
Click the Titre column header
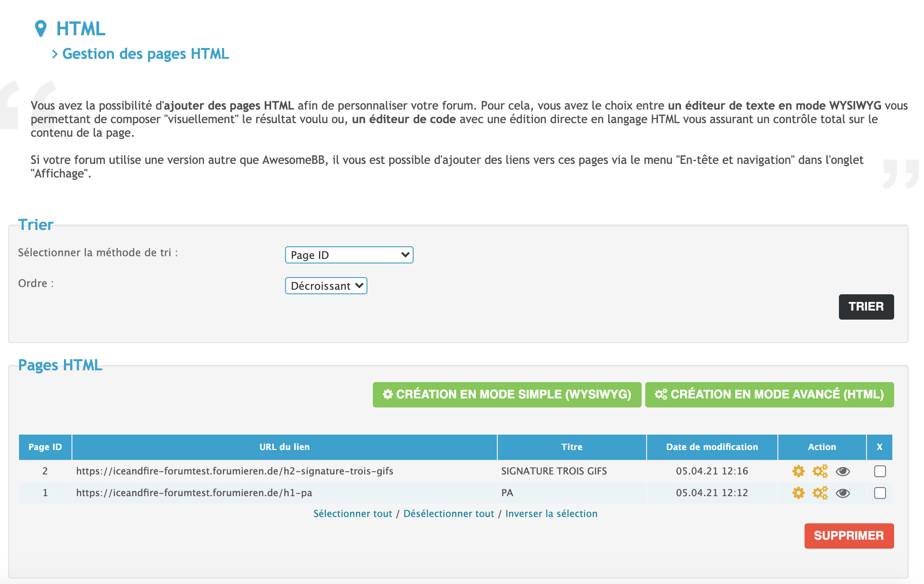[572, 447]
